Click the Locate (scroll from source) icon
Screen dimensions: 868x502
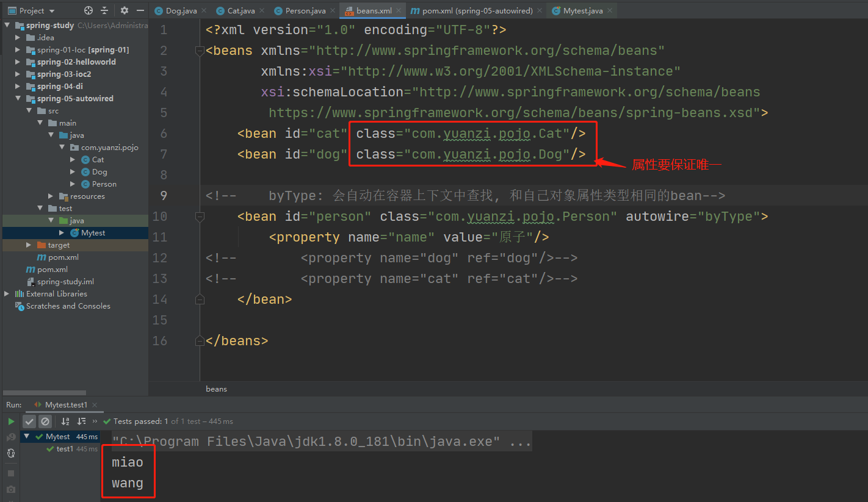tap(89, 10)
